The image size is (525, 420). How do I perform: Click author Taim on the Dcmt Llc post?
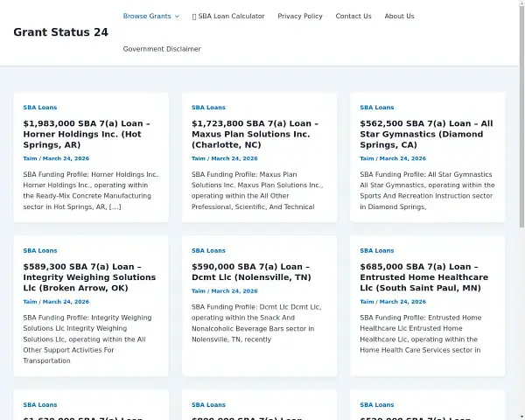click(199, 290)
